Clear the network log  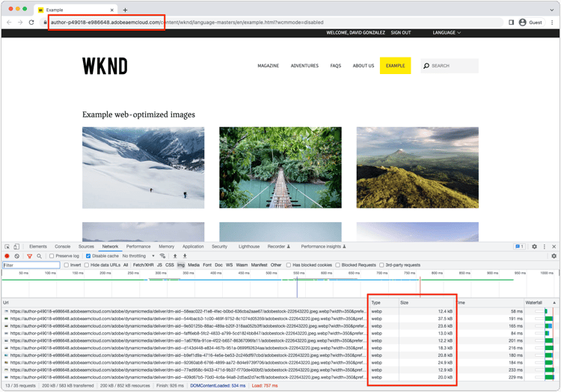pyautogui.click(x=16, y=256)
